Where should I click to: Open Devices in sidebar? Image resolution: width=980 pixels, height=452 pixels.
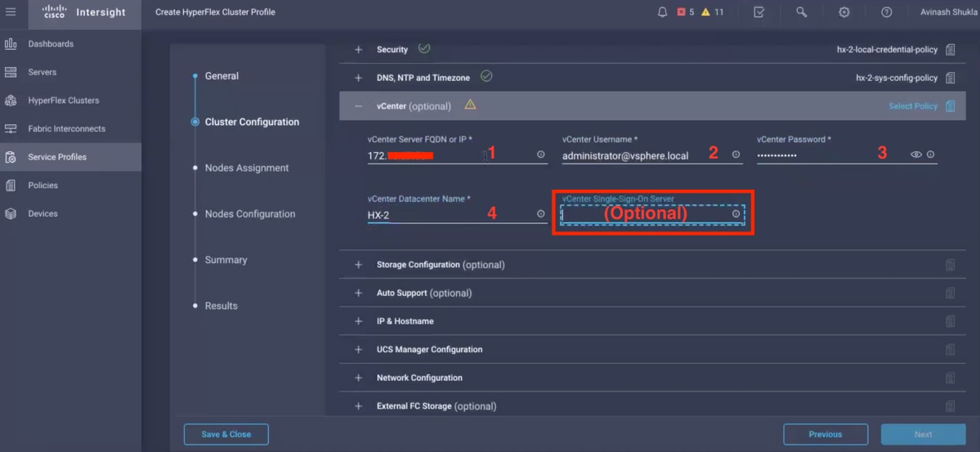point(43,214)
